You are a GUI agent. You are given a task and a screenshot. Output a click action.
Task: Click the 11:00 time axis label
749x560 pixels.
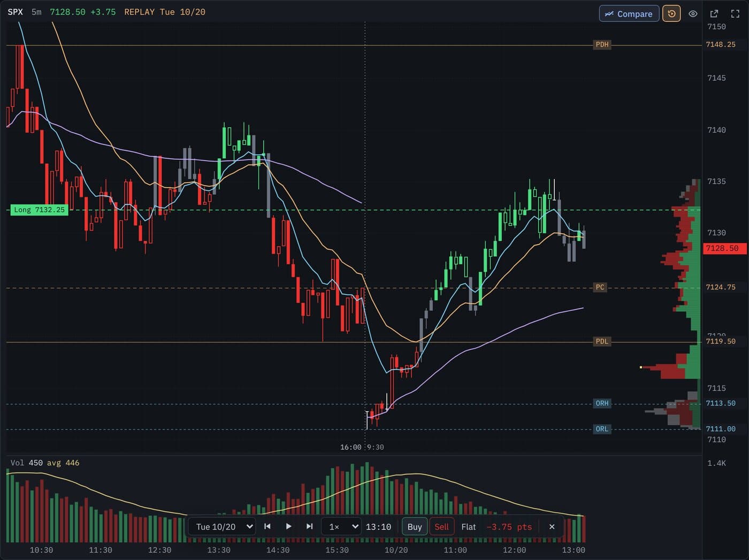455,550
